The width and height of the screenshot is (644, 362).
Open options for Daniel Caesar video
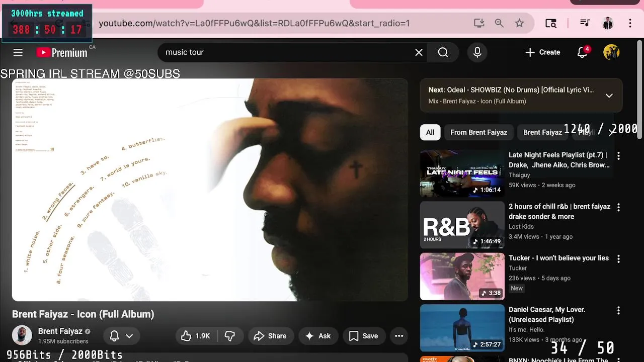618,311
